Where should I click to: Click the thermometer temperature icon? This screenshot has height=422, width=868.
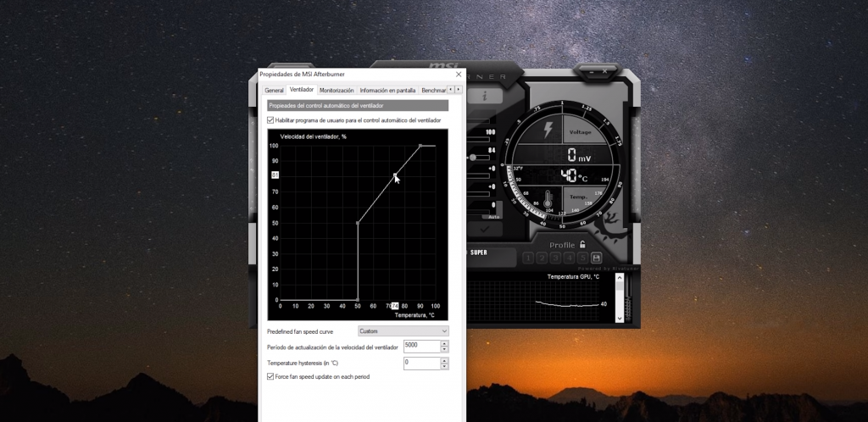548,201
